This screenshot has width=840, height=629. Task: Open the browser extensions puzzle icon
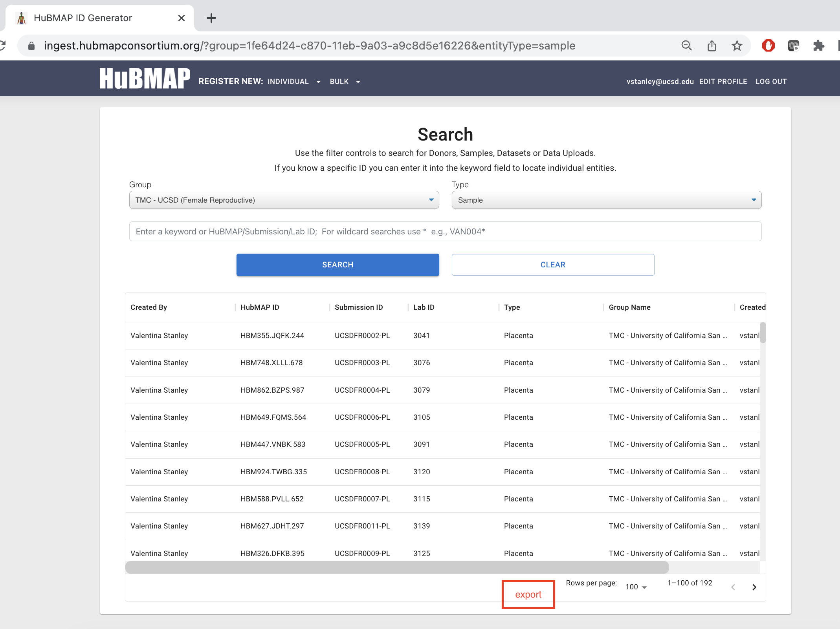pos(819,45)
